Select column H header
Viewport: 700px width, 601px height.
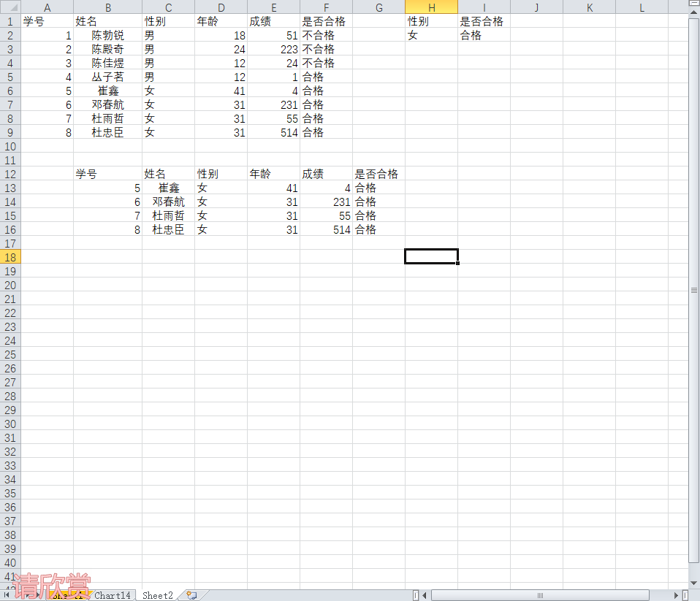[431, 7]
